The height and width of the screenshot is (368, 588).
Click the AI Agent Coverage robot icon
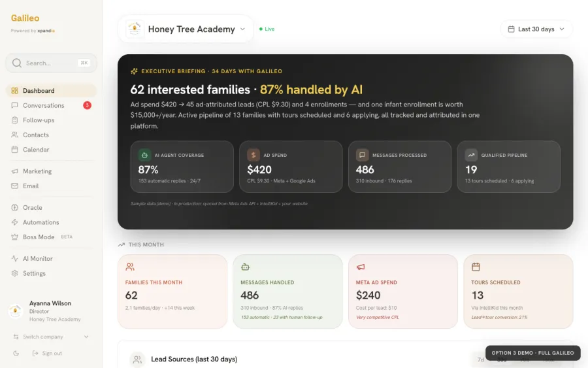coord(144,155)
